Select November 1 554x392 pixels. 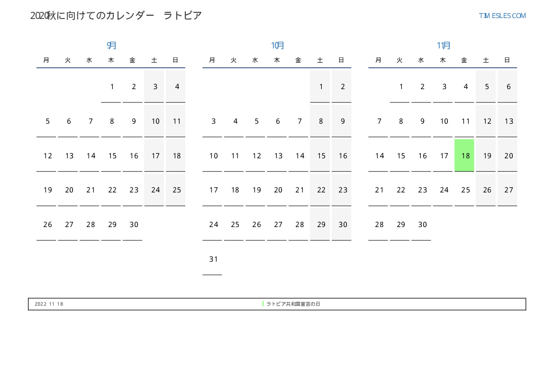point(400,87)
